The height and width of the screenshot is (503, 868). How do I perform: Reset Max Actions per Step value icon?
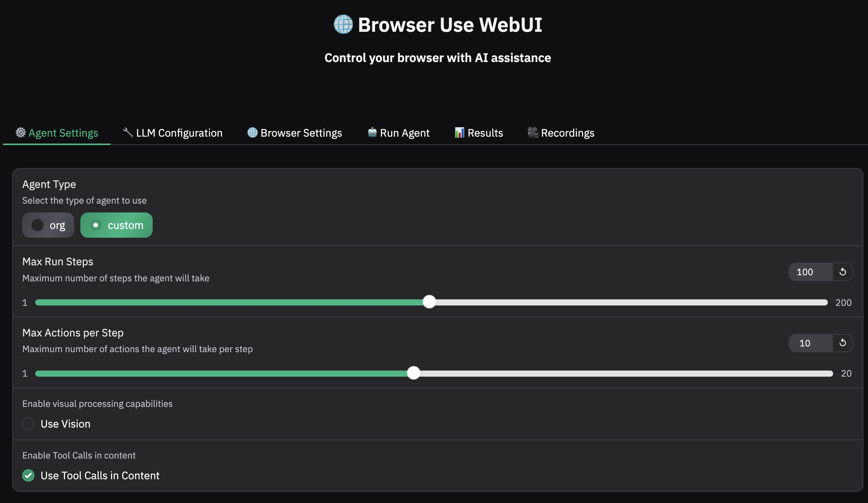pos(842,343)
